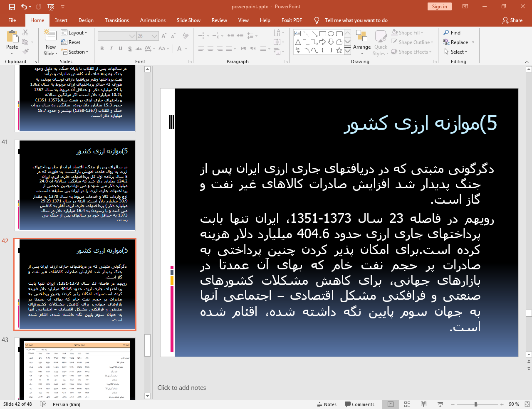Open Arrange options
532x409 pixels.
(362, 42)
